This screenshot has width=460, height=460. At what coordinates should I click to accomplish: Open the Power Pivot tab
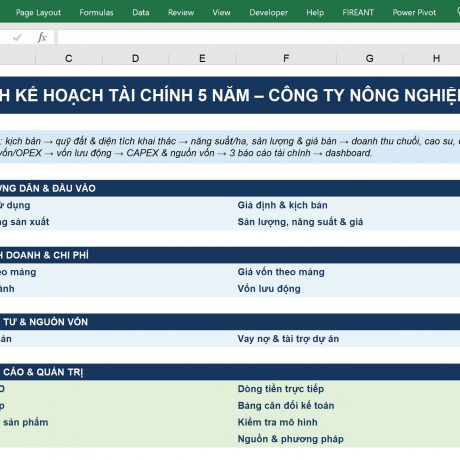[414, 13]
